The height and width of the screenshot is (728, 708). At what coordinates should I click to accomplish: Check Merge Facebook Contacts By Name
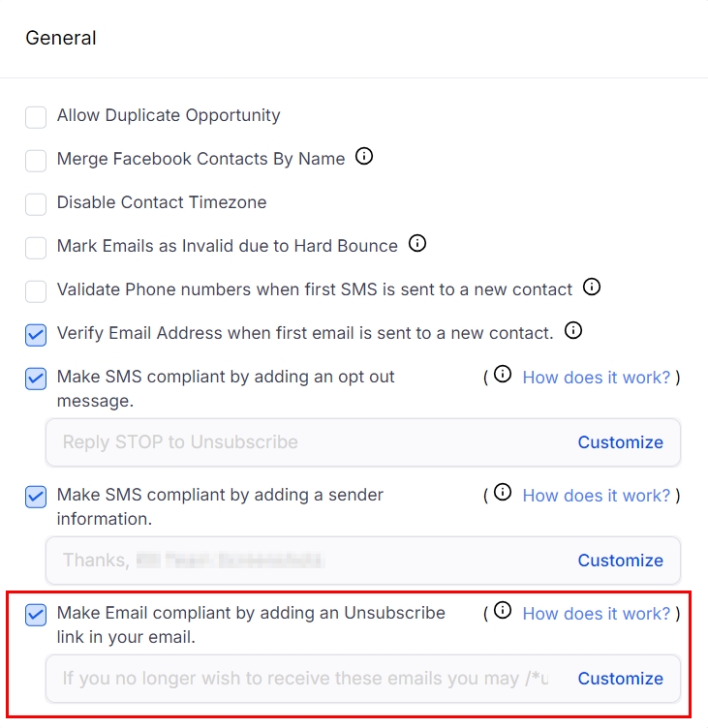pos(36,161)
